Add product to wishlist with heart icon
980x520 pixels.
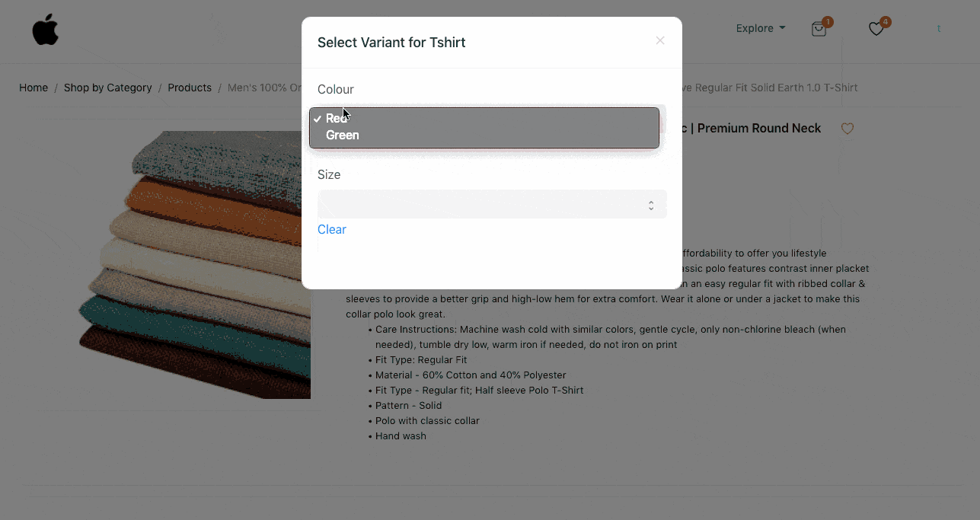click(x=847, y=129)
